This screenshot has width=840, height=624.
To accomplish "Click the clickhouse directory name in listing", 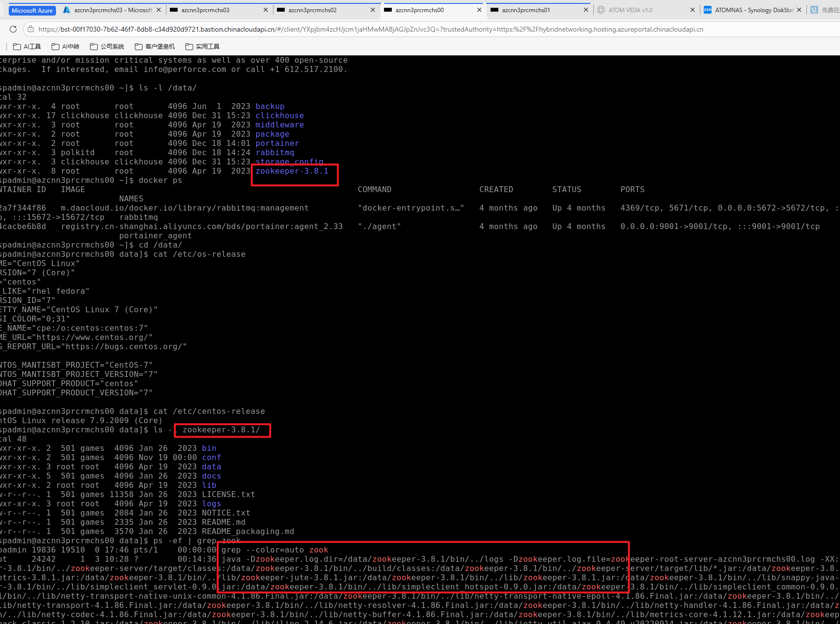I will (280, 116).
